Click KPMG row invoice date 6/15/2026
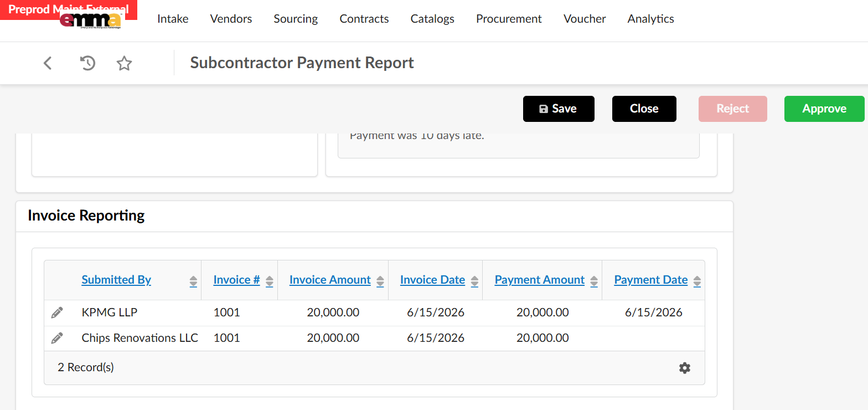The image size is (868, 410). point(436,312)
